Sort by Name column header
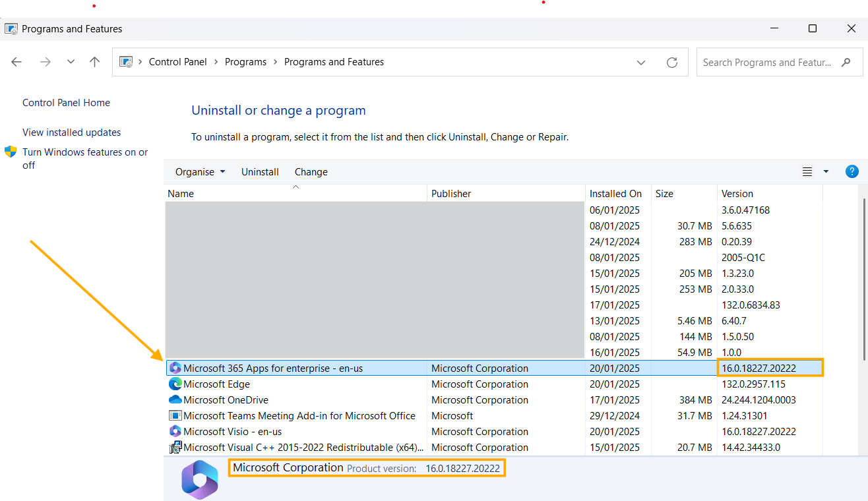The height and width of the screenshot is (501, 868). pos(295,193)
